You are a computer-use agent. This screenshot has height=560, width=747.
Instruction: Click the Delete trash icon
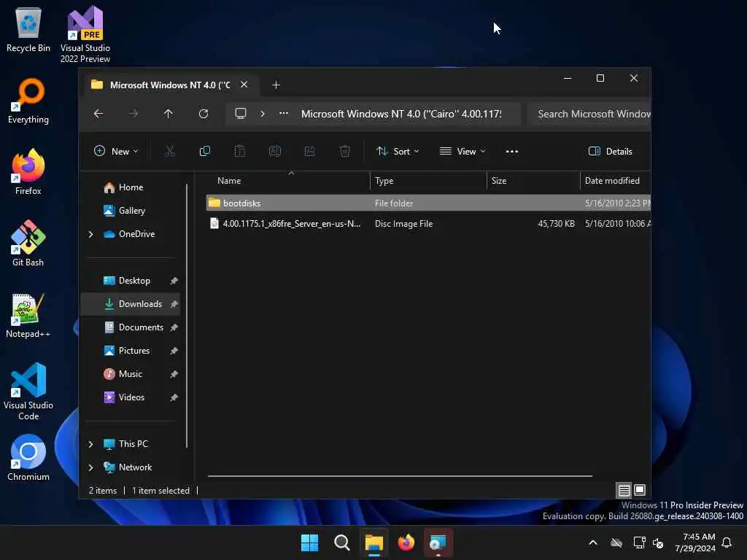tap(345, 152)
